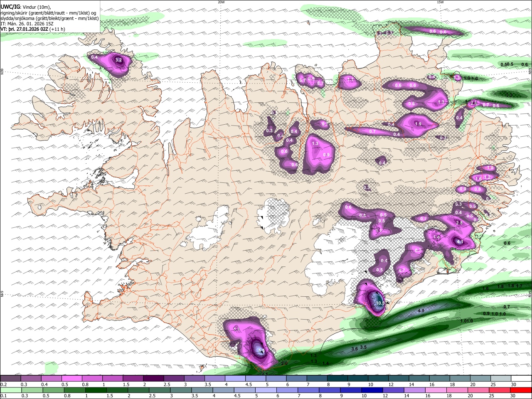Screen dimensions: 532x399
Task: Click the '2.0' rain value near the southern tip
Action: [x=284, y=364]
